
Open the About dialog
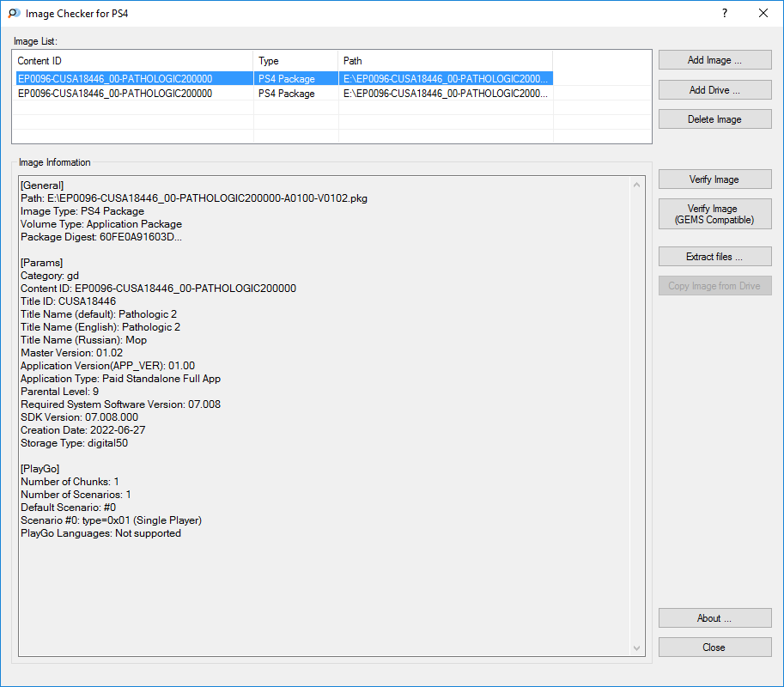714,618
